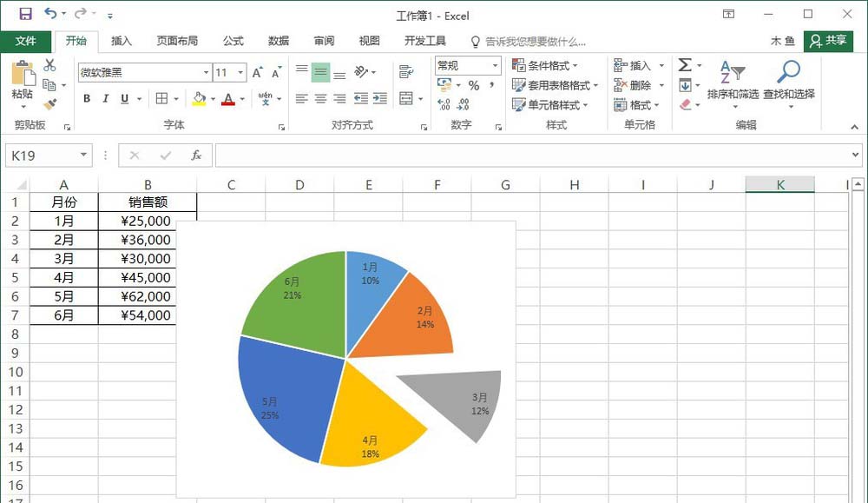Viewport: 868px width, 503px height.
Task: Increase indent icon in alignment group
Action: tap(380, 99)
